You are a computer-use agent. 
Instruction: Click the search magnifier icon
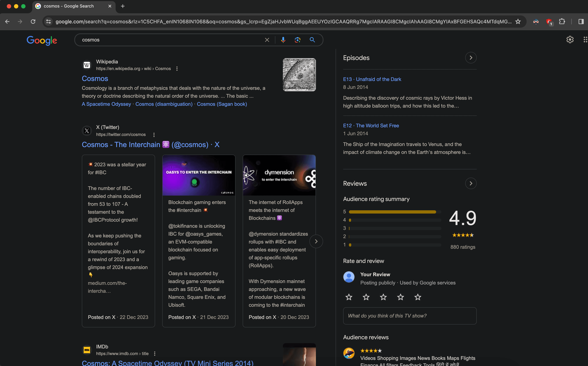312,40
